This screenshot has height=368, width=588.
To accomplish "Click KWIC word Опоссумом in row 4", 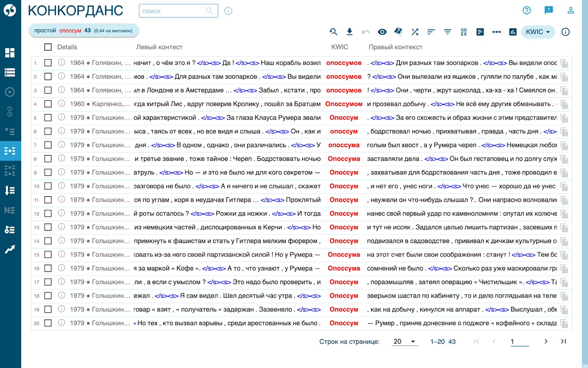I will coord(344,104).
